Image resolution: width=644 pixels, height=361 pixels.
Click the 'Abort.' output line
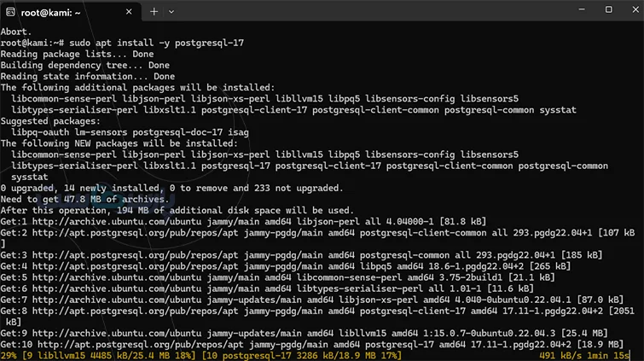(16, 32)
